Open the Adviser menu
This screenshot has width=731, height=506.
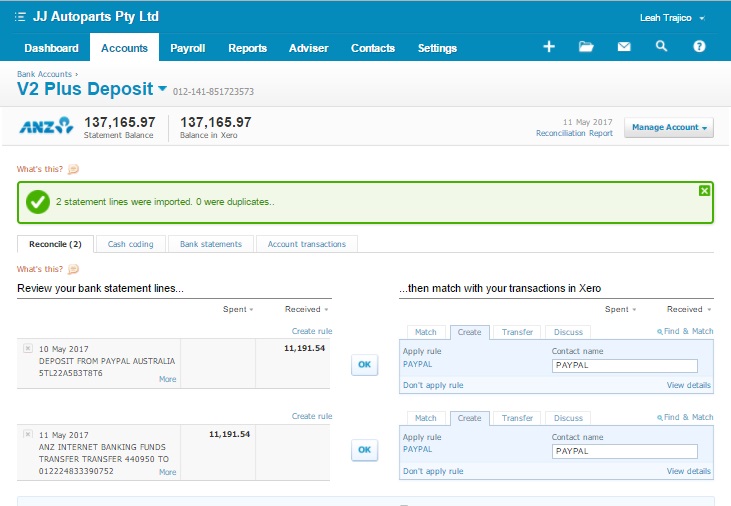click(x=308, y=48)
